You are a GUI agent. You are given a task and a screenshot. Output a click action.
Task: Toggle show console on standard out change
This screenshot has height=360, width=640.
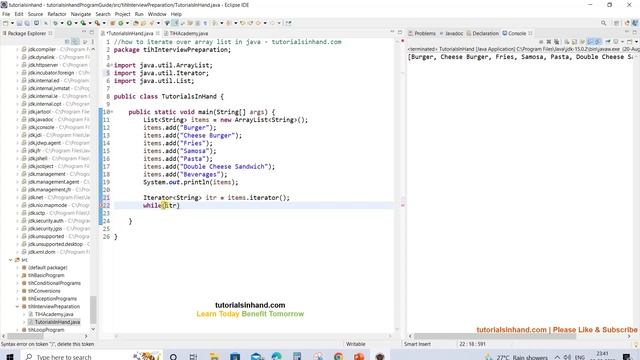(x=590, y=42)
